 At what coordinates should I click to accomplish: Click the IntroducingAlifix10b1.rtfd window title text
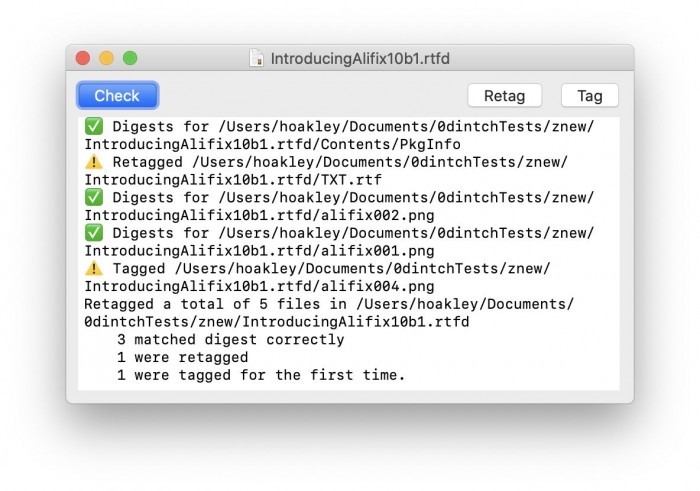point(360,59)
